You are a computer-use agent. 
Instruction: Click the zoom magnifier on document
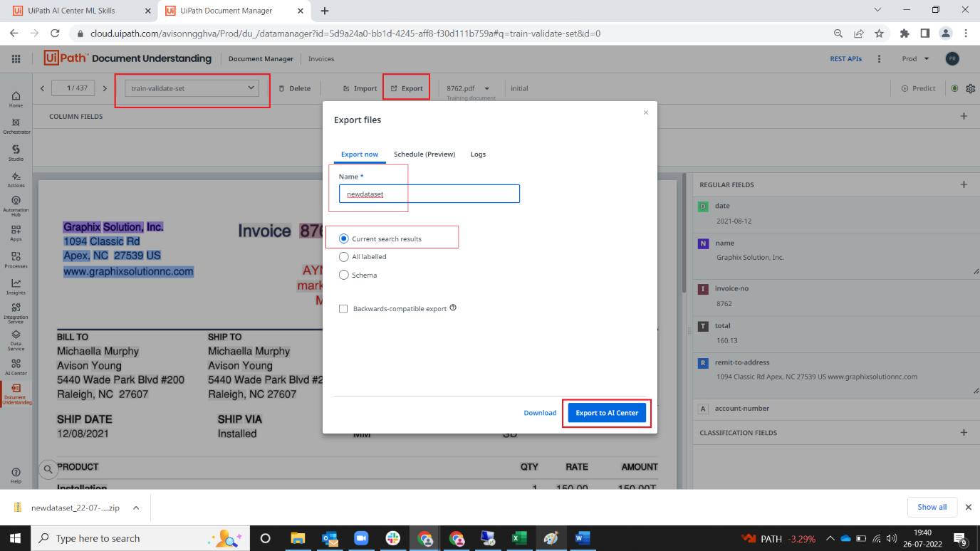tap(48, 469)
